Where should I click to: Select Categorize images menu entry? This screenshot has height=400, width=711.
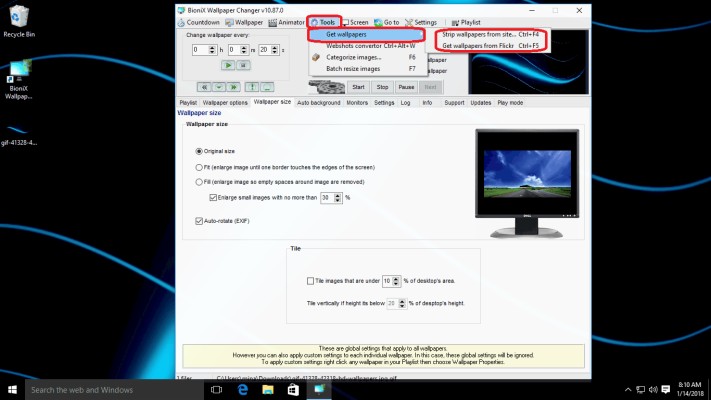click(354, 57)
